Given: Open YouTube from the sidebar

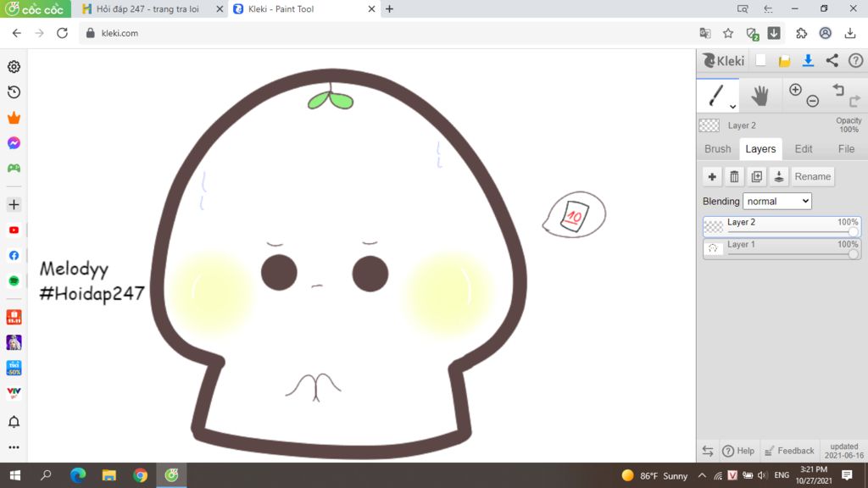Looking at the screenshot, I should (x=14, y=230).
